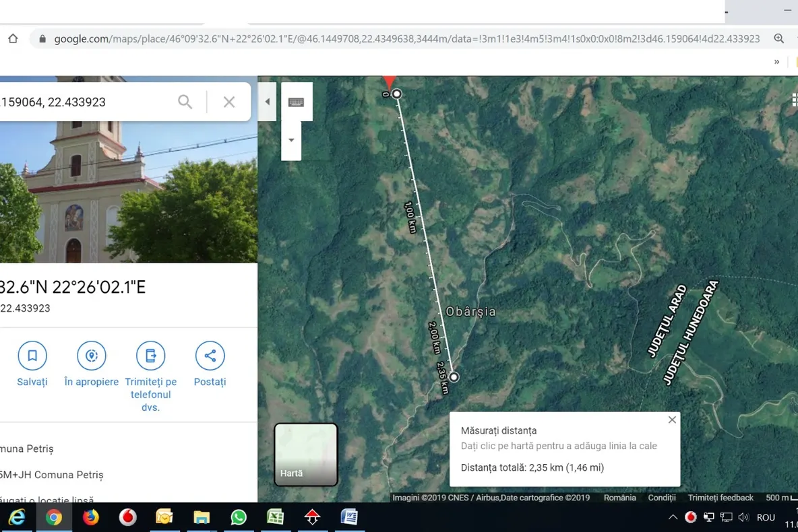Click the search magnifier in Maps box
This screenshot has width=798, height=532.
tap(185, 102)
